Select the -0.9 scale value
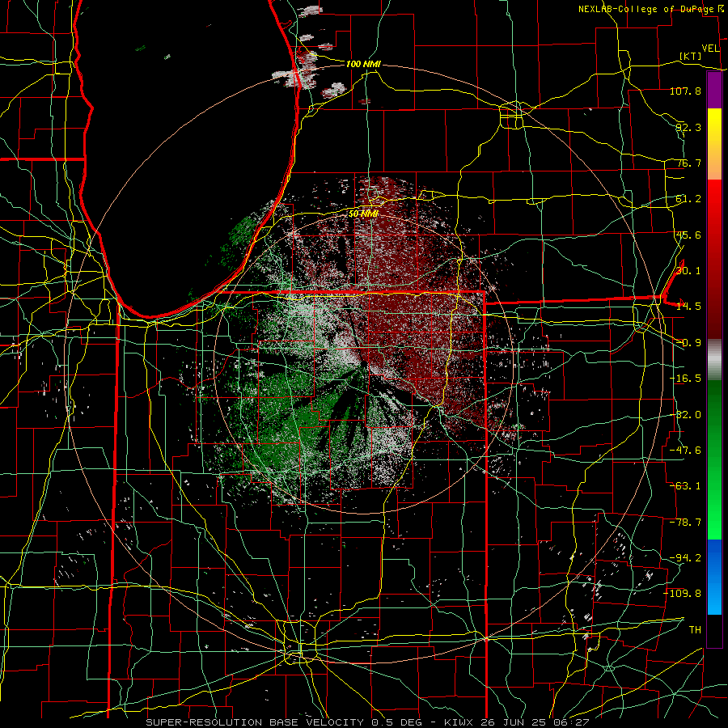This screenshot has height=728, width=728. [x=688, y=343]
